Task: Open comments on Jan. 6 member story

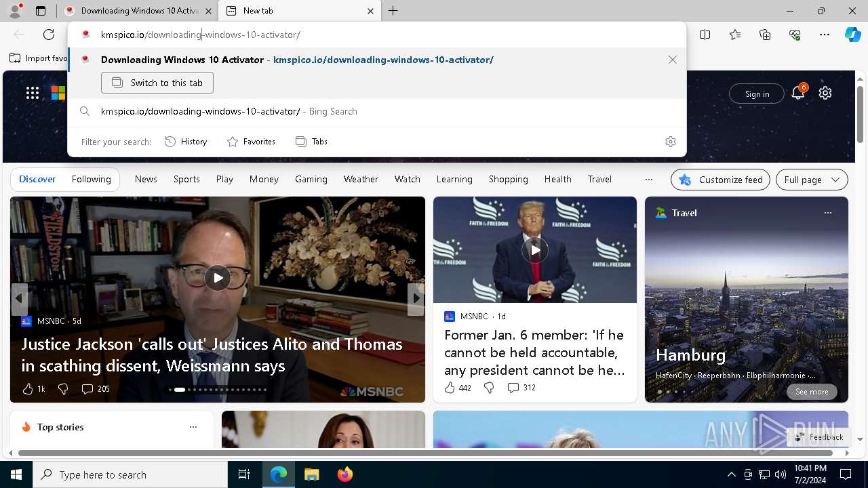Action: coord(521,388)
